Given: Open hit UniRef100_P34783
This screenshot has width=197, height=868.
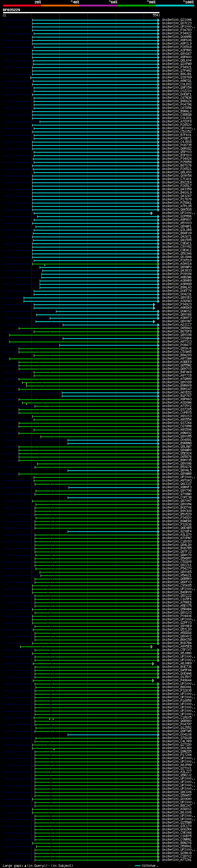Looking at the screenshot, I should click(177, 30).
